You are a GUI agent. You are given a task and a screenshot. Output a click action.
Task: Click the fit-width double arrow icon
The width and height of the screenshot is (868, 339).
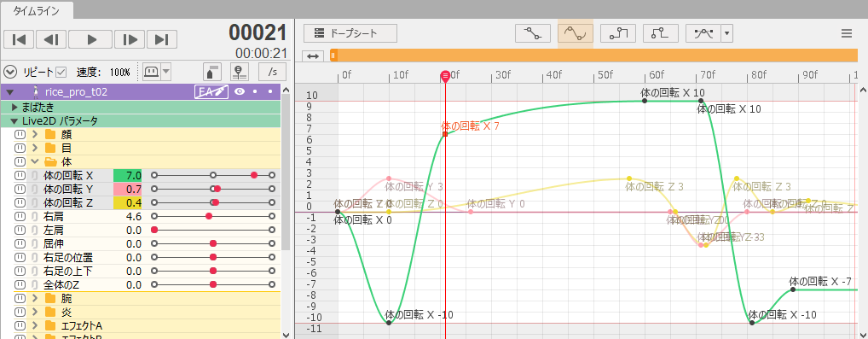(313, 56)
